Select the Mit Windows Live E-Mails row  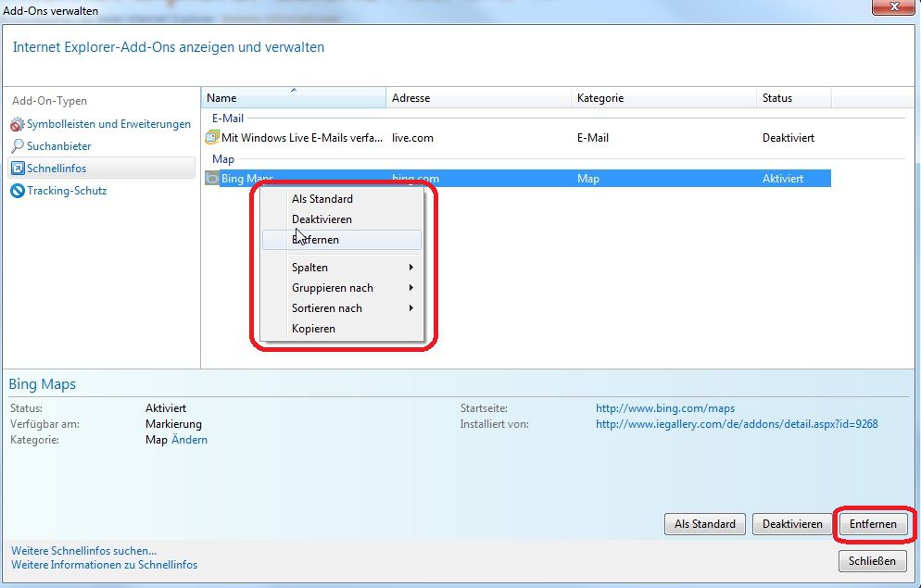[517, 138]
